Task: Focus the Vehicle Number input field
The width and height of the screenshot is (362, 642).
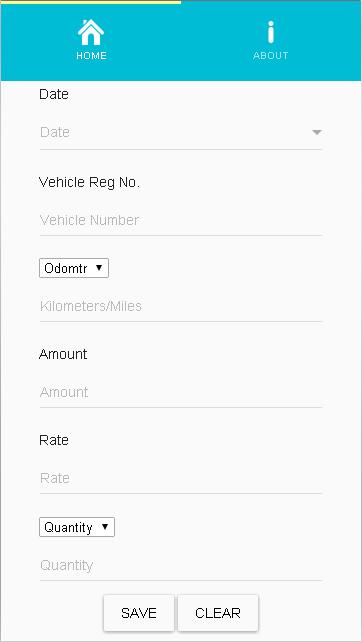Action: 181,220
